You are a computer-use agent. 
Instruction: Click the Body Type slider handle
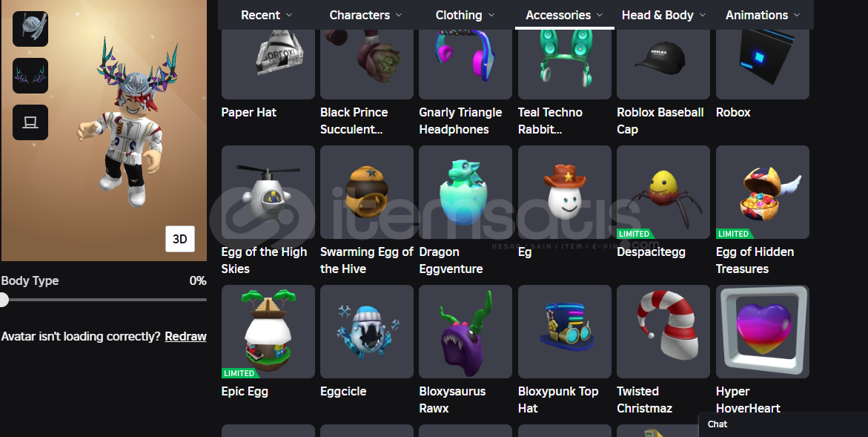coord(4,300)
